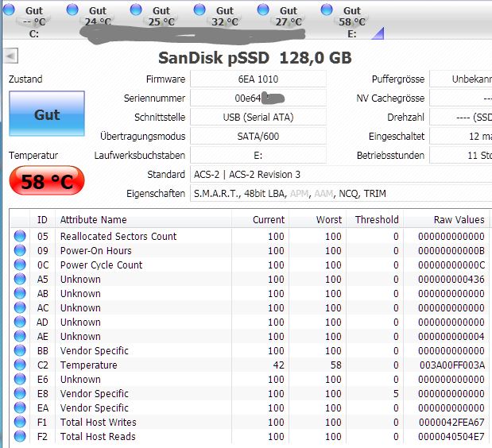Click the Seriennummer field
The image size is (492, 448).
coord(258,98)
